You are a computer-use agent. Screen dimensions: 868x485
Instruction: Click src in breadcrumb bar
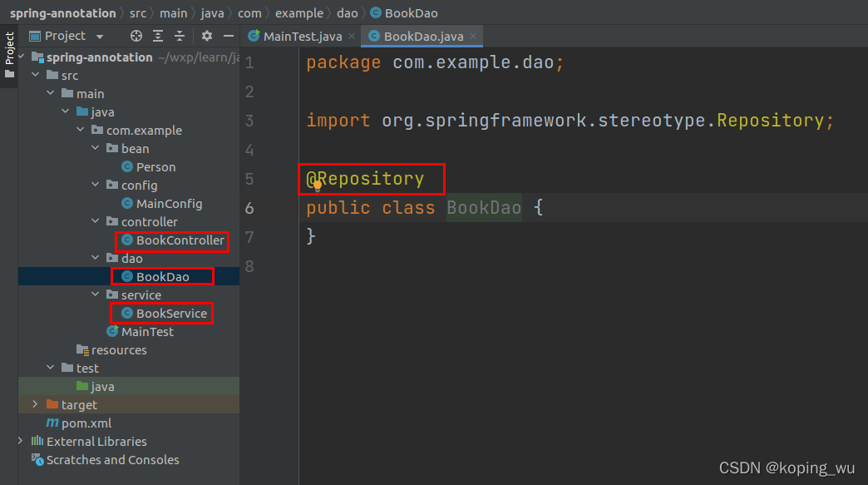click(x=138, y=13)
